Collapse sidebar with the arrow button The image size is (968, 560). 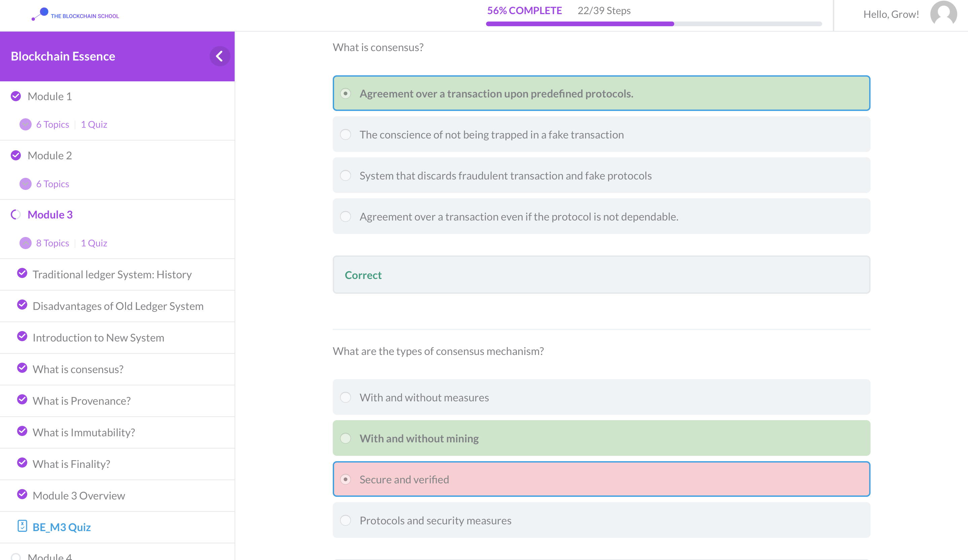219,56
